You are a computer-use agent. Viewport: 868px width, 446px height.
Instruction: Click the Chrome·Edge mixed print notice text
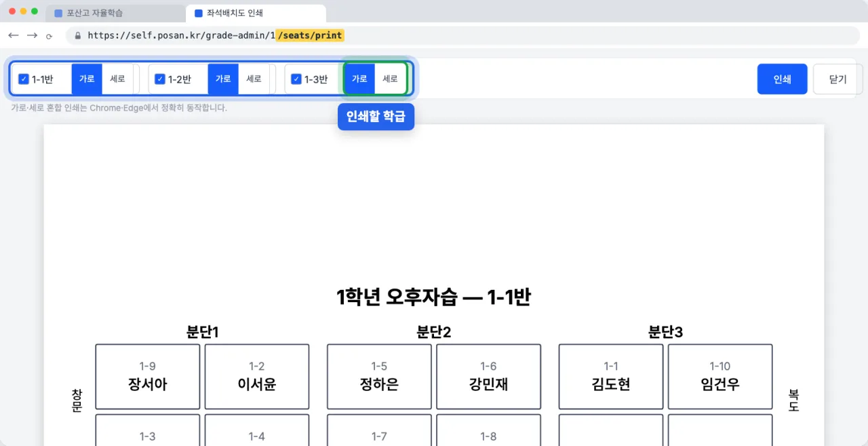coord(119,108)
